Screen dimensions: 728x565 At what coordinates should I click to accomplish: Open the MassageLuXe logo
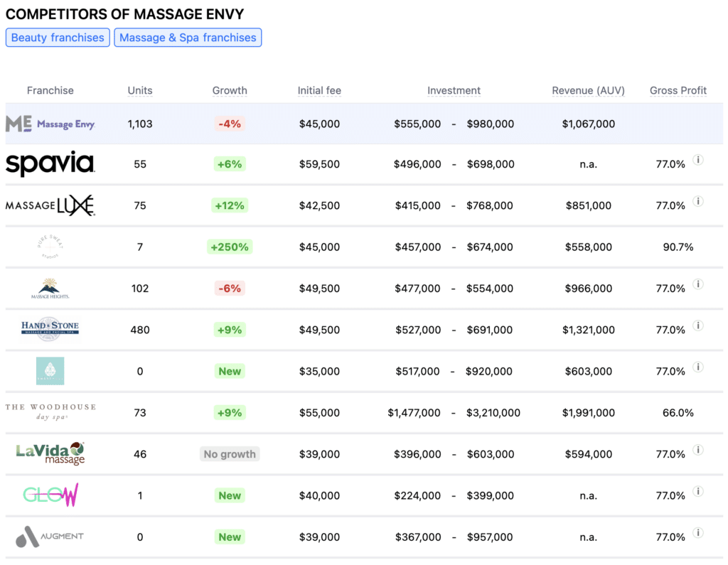(x=50, y=205)
